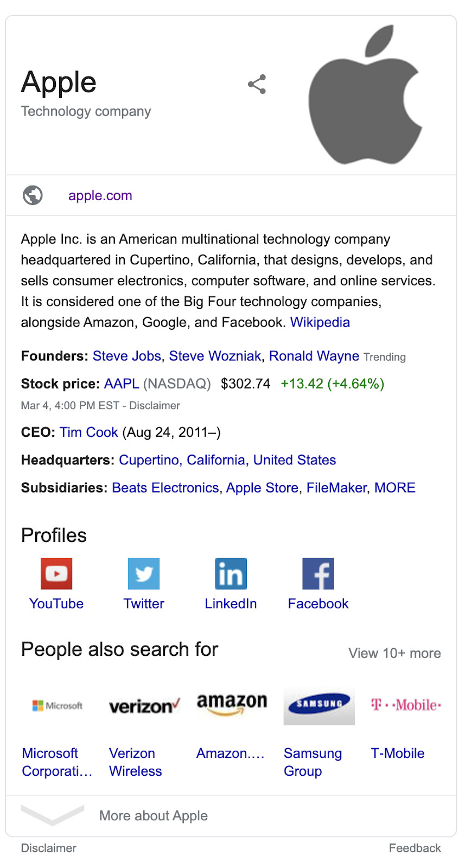
Task: Open Apple's Facebook profile icon
Action: tap(318, 573)
